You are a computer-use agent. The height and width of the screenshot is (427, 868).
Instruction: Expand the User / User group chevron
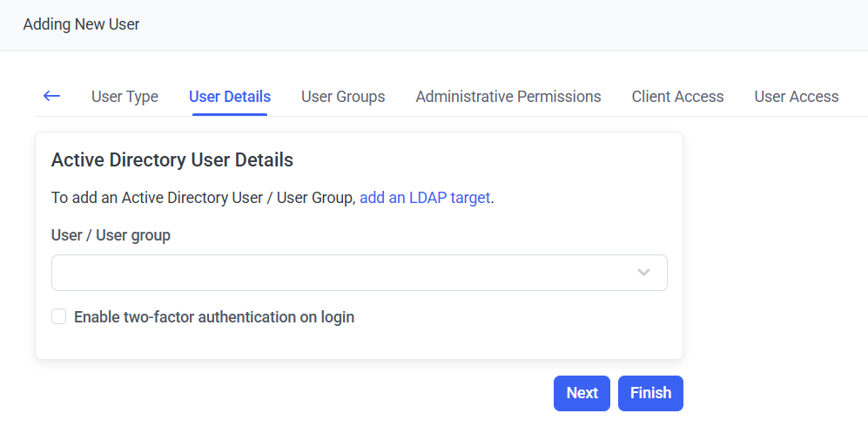(x=643, y=273)
